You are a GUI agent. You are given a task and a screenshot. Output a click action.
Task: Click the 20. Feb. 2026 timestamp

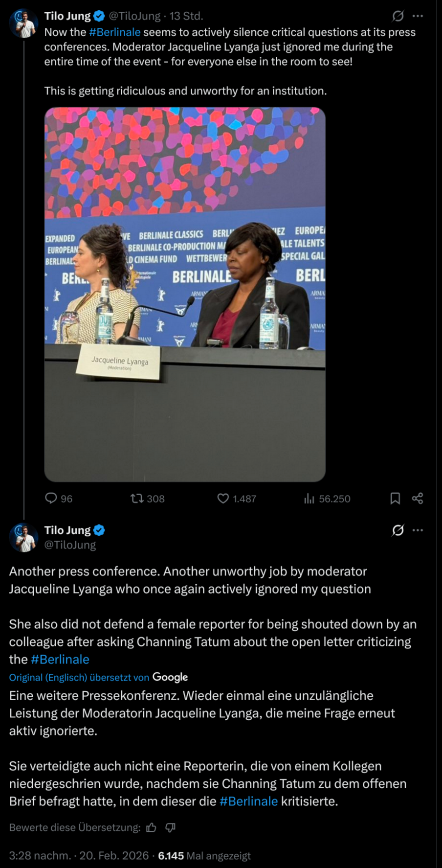[114, 855]
